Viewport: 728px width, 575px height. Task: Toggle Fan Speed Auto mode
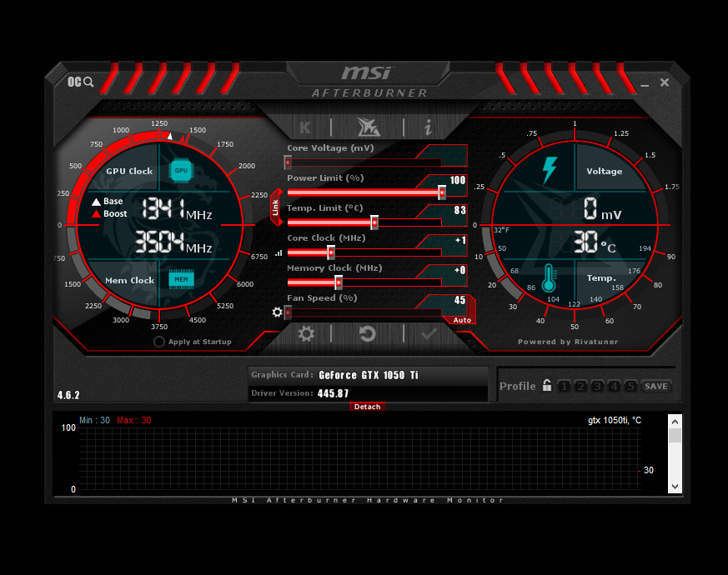pos(462,320)
